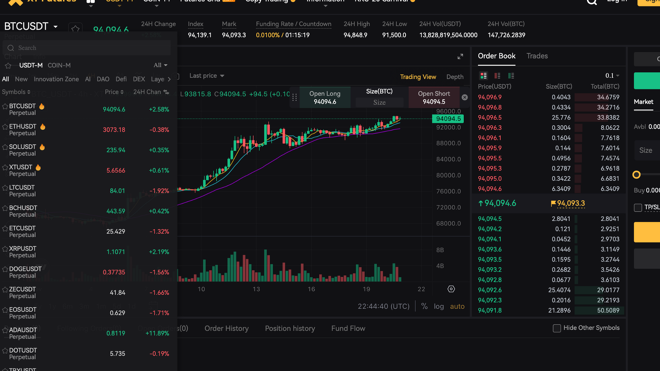660x371 pixels.
Task: Toggle log scale on chart
Action: (439, 307)
